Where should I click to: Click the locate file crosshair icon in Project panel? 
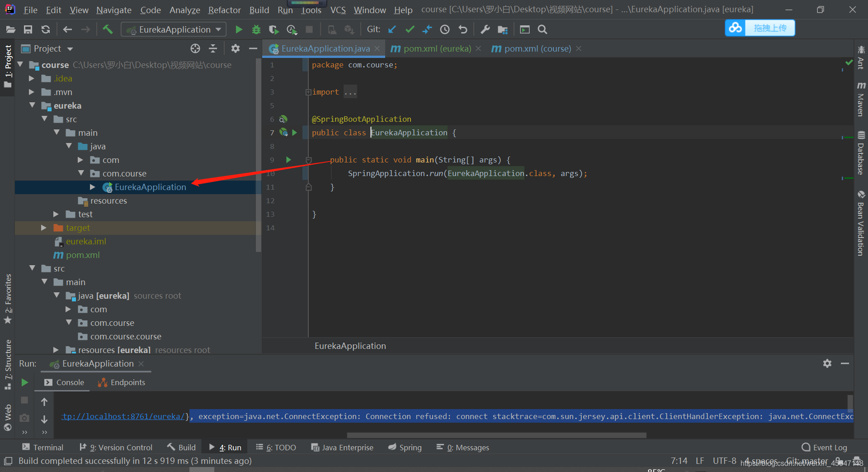coord(195,48)
